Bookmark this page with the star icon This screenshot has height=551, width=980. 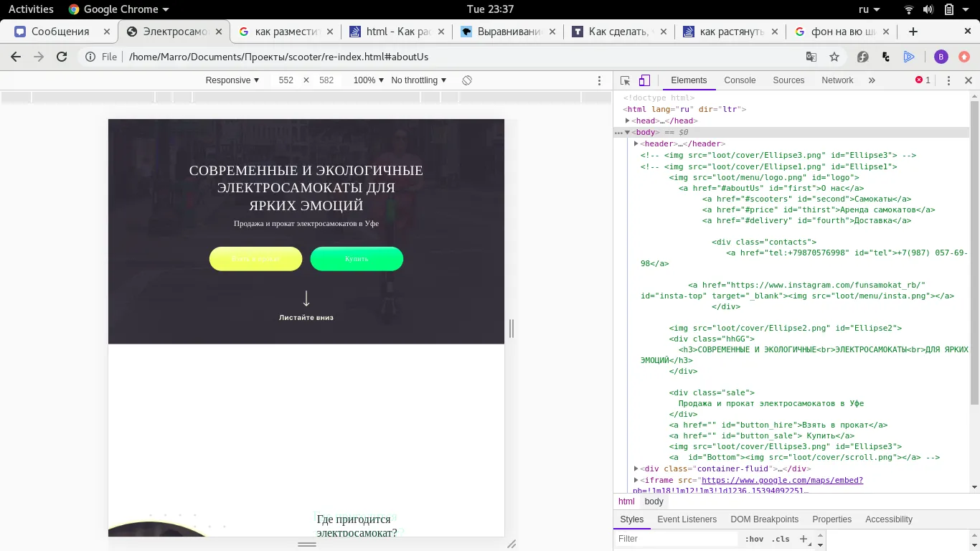click(x=834, y=57)
